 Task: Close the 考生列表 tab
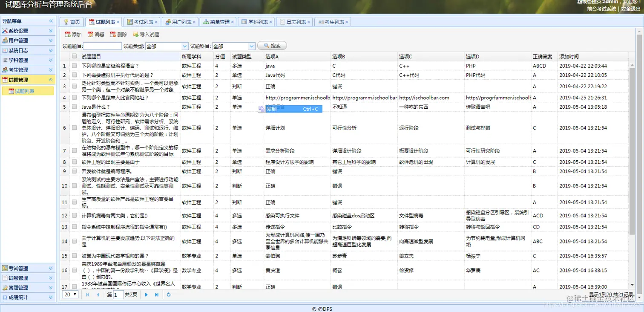tap(347, 22)
